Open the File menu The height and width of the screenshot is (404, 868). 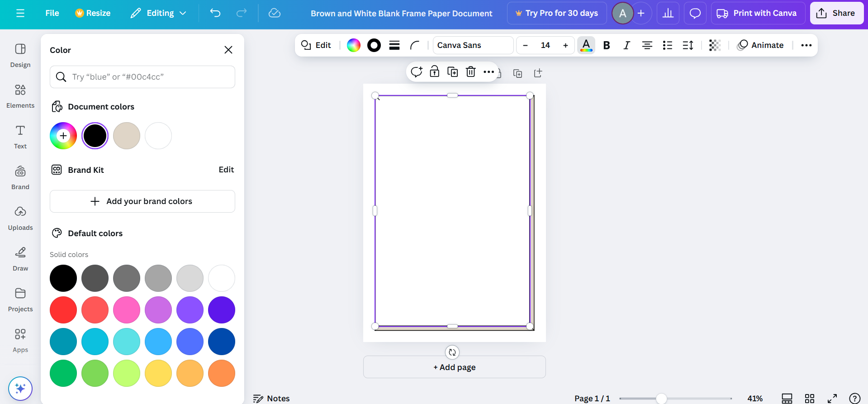coord(52,13)
